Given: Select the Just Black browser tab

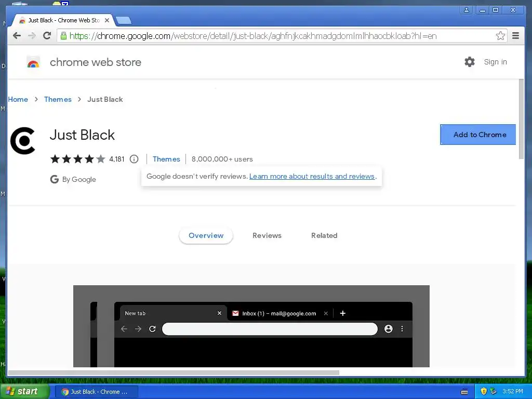Looking at the screenshot, I should 63,20.
